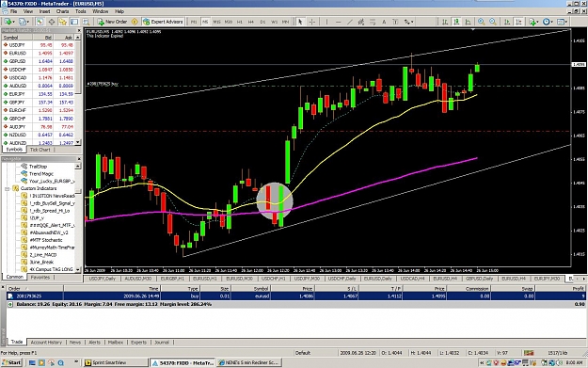
Task: Select the Horizontal Line drawing tool
Action: pyautogui.click(x=339, y=22)
